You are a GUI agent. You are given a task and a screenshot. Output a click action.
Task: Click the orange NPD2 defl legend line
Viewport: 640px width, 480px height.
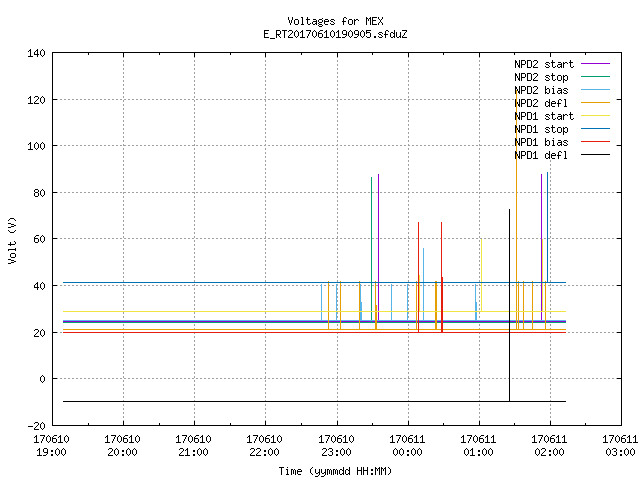point(595,103)
